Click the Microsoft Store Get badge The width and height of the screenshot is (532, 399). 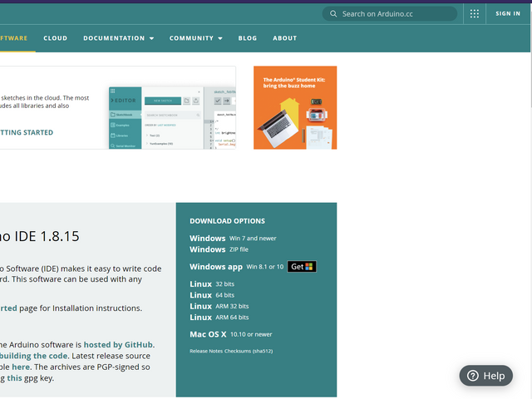click(x=302, y=267)
